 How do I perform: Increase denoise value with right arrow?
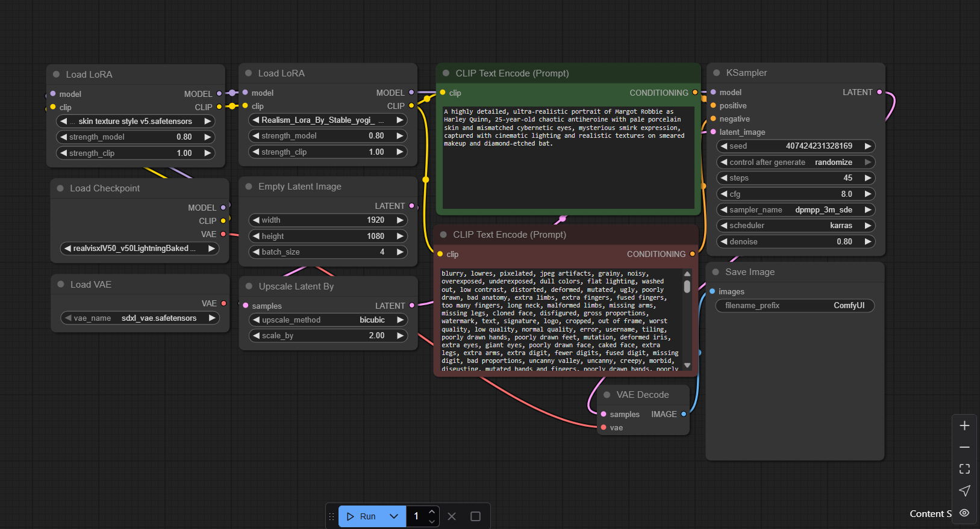pos(868,241)
